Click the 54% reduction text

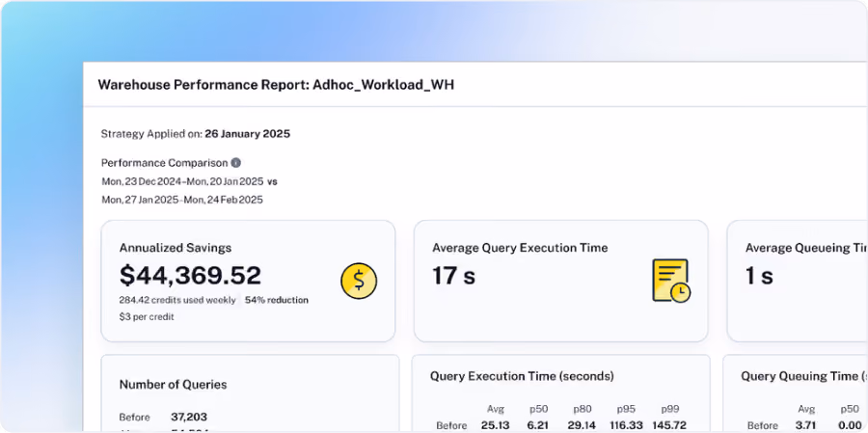[x=277, y=300]
